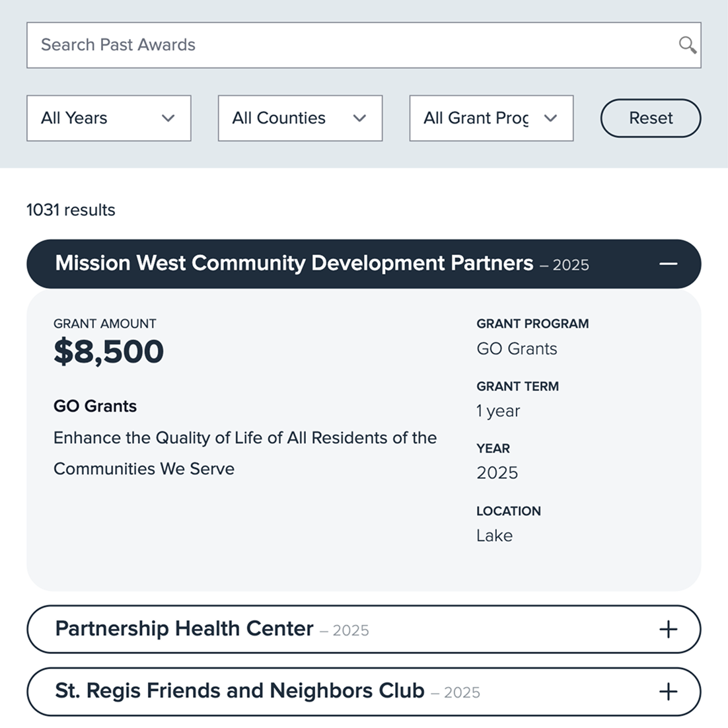Click the plus icon for Partnership Health Center

pyautogui.click(x=668, y=629)
